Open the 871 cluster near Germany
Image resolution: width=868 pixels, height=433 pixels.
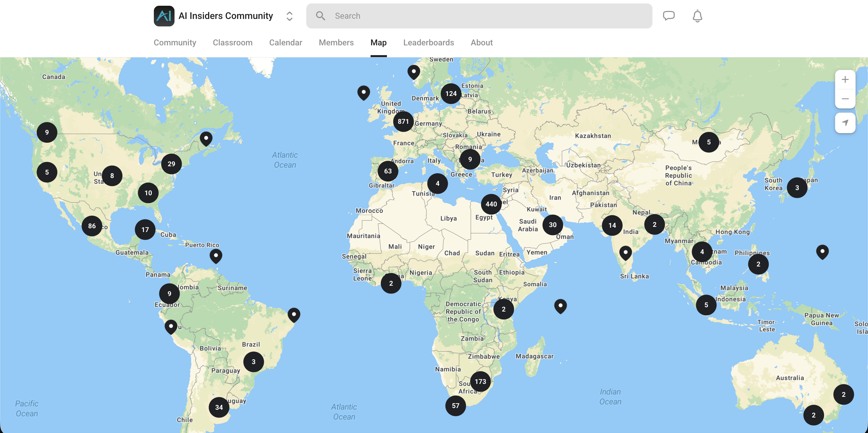click(403, 121)
